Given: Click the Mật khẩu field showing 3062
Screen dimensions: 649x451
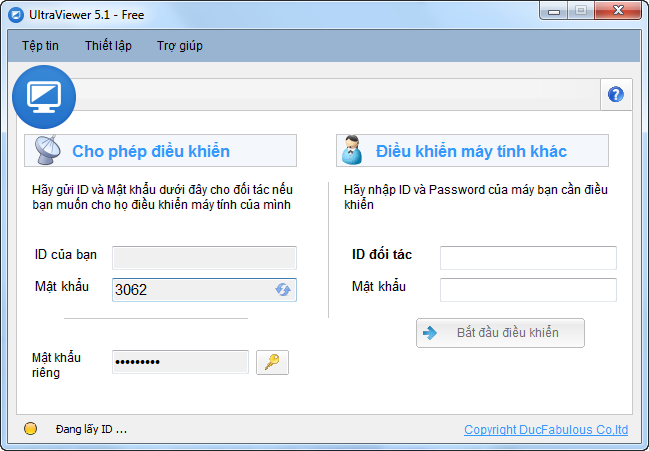Looking at the screenshot, I should click(204, 290).
